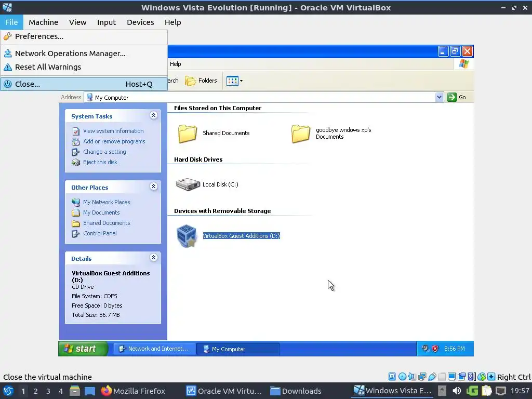Open Control Panel link
Screen dimensions: 532x399
(x=100, y=233)
